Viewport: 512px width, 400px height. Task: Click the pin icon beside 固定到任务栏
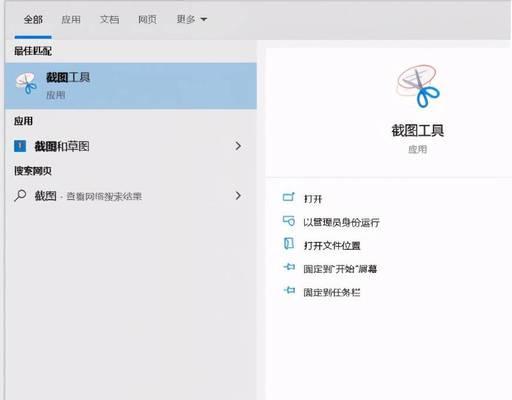pyautogui.click(x=289, y=290)
